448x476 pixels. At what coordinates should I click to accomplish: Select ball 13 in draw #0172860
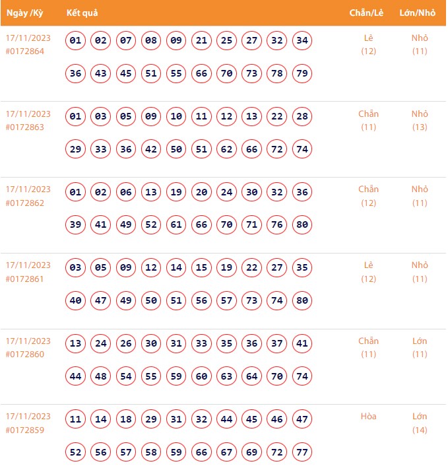[x=76, y=344]
